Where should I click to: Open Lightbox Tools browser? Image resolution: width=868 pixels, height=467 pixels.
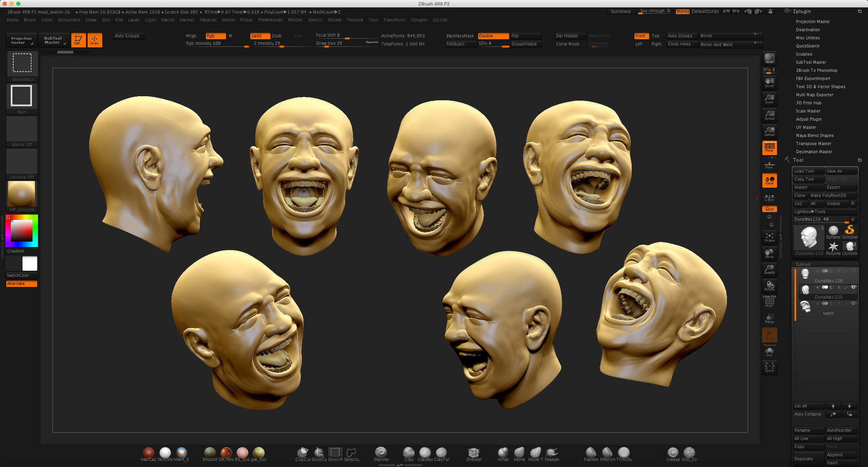coord(809,211)
